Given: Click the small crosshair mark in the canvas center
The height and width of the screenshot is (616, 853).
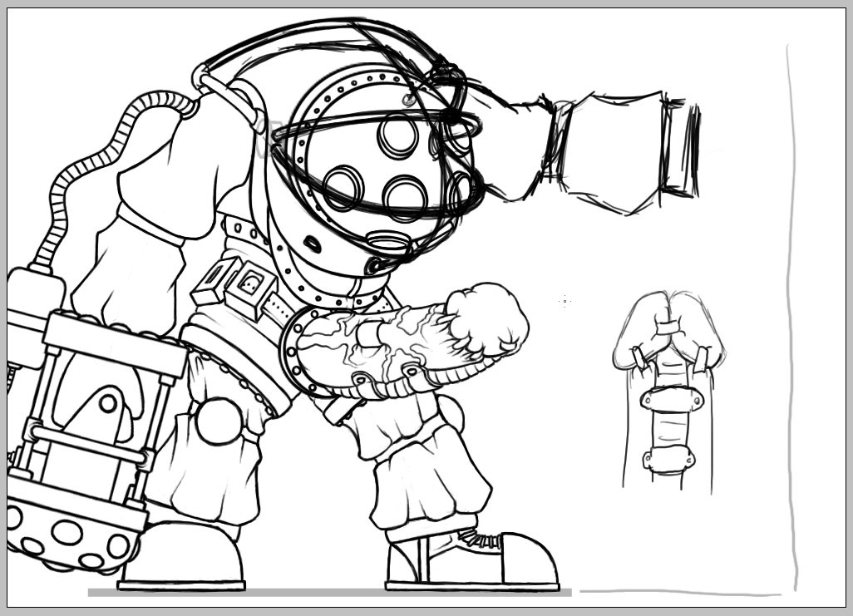Looking at the screenshot, I should tap(565, 301).
